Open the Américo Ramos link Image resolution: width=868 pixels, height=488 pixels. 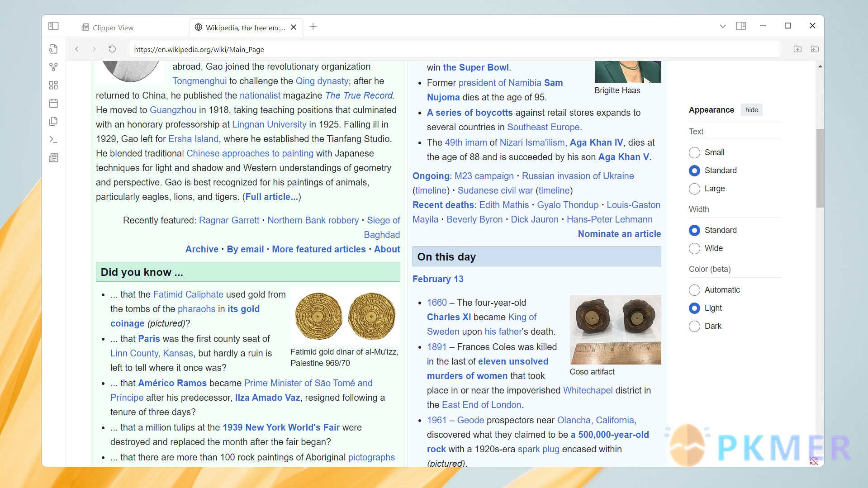(172, 383)
